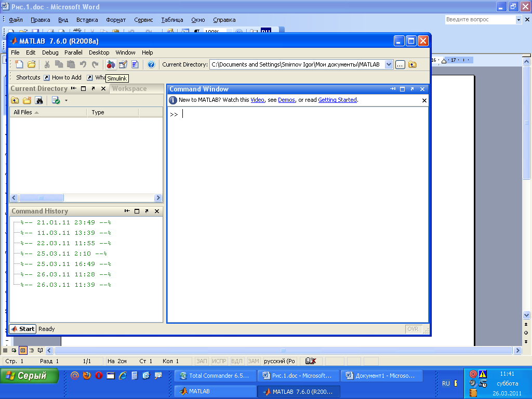This screenshot has height=399, width=532.
Task: Toggle ЗАП macro recording in Word status bar
Action: (202, 361)
